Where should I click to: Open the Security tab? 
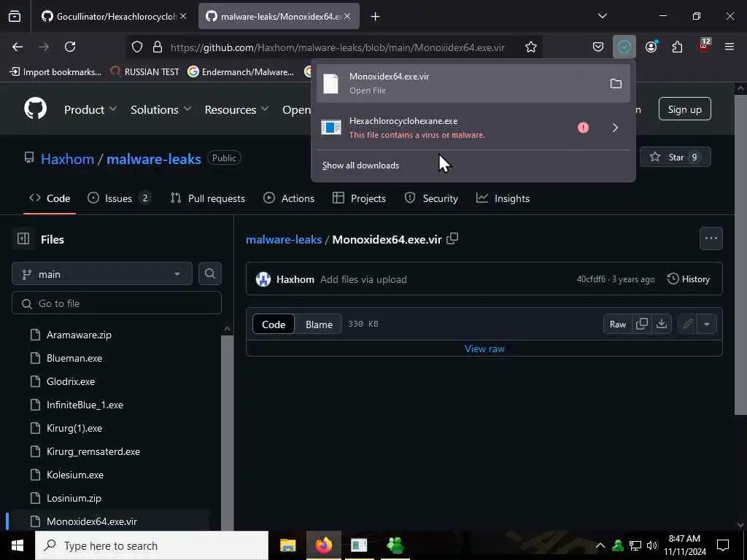coord(431,198)
